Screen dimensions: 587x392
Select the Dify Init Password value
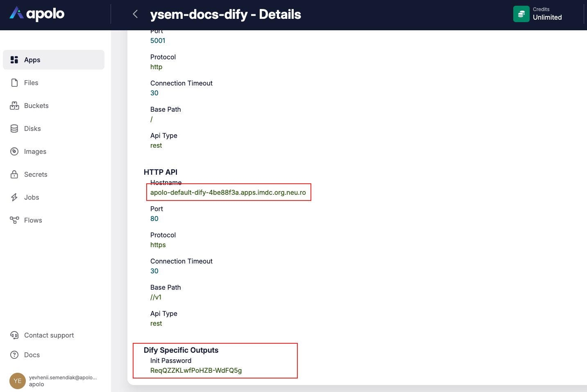tap(196, 370)
